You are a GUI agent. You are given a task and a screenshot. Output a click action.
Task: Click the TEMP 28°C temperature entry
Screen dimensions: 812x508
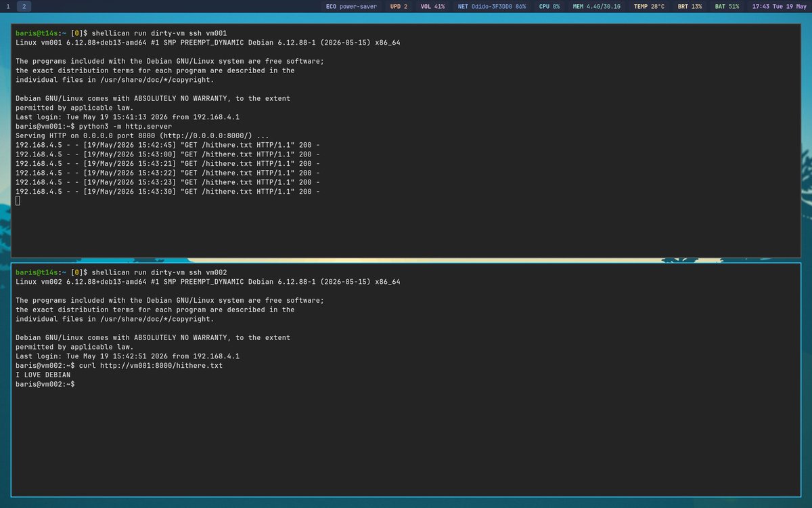[649, 6]
